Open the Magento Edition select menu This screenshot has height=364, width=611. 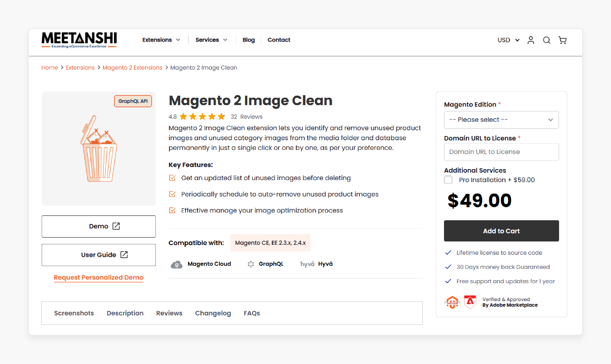tap(501, 120)
